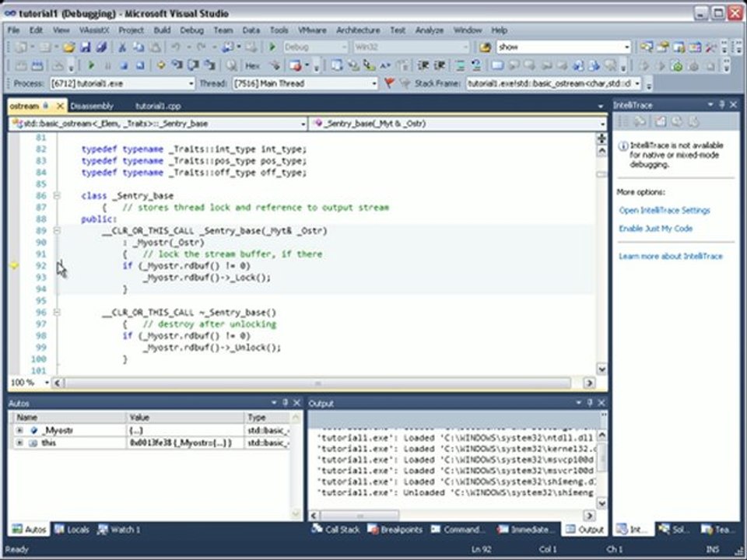Click the Step Out icon
The height and width of the screenshot is (560, 747).
pos(209,65)
